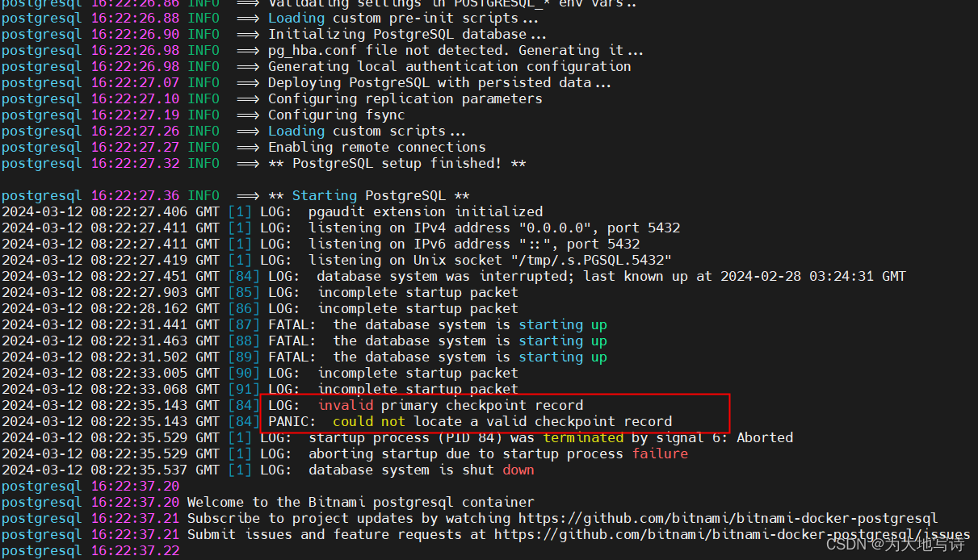Open the bitnami-docker-postgresql/issues URL

click(x=732, y=534)
